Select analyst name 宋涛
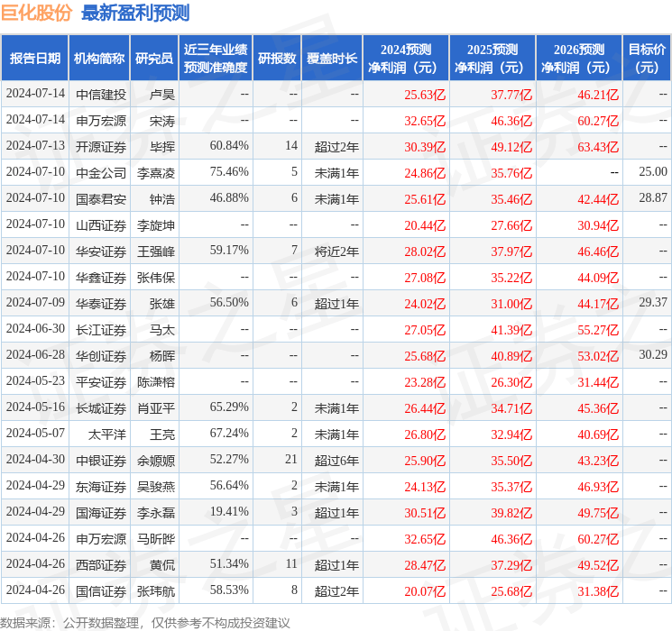The image size is (672, 631). pos(162,121)
